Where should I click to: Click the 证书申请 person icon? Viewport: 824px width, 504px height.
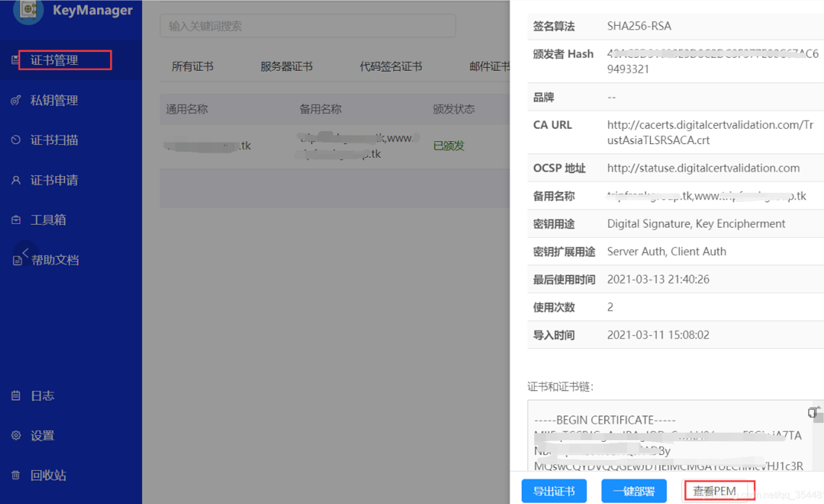(x=16, y=180)
